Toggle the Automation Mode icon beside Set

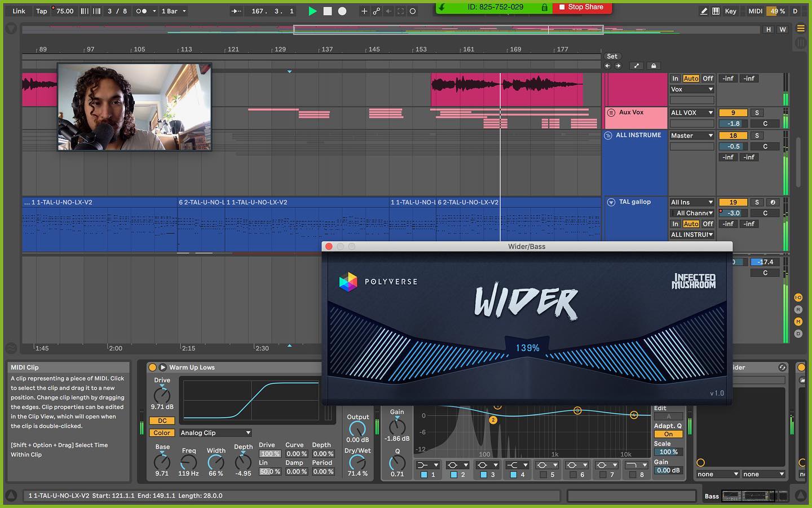pyautogui.click(x=637, y=65)
